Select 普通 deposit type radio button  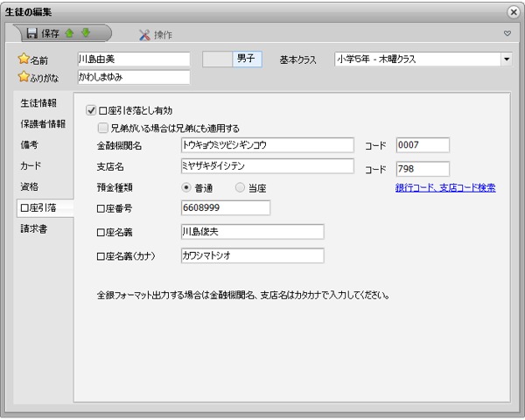pyautogui.click(x=186, y=187)
